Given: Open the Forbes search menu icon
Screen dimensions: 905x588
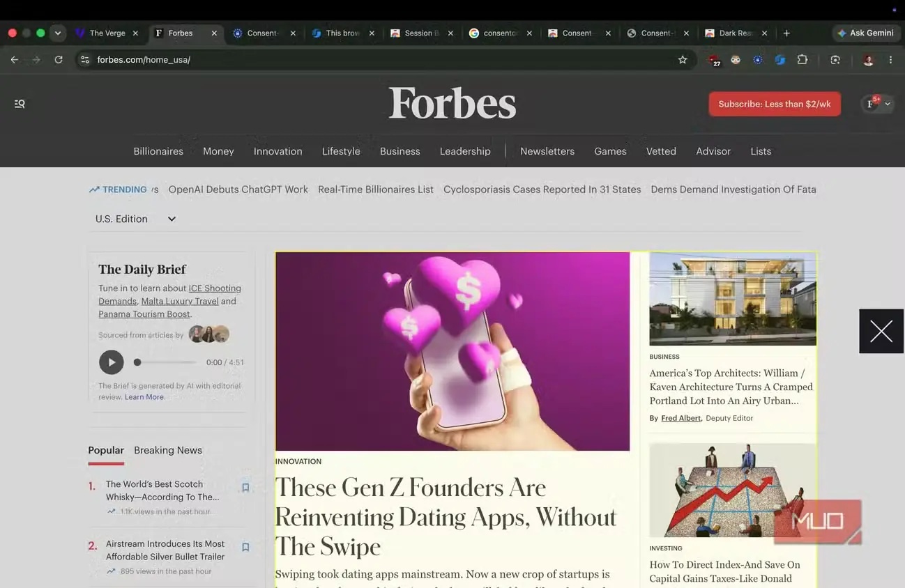Looking at the screenshot, I should click(x=20, y=104).
